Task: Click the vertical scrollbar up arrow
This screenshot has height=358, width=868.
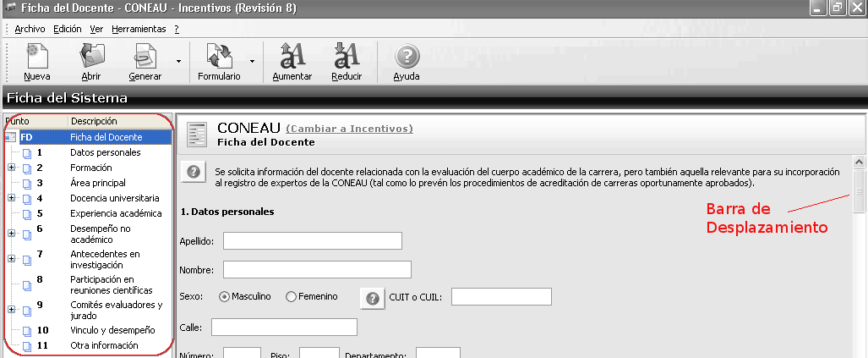Action: click(x=860, y=162)
